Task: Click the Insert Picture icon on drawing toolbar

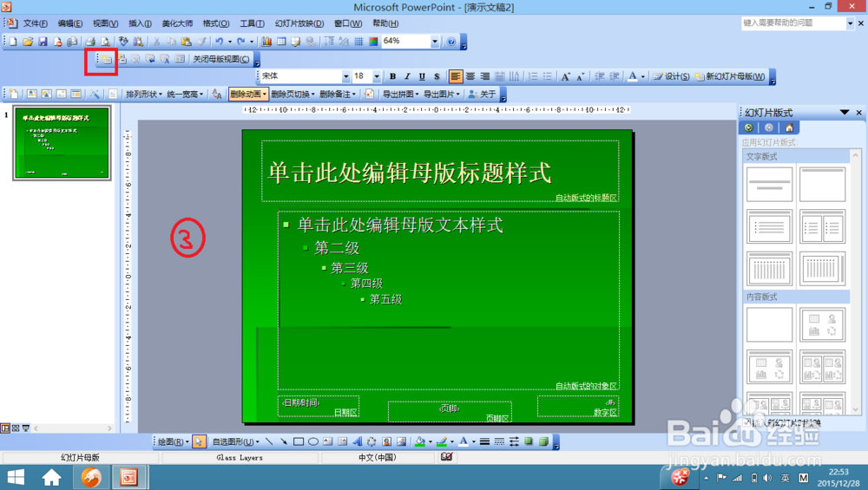Action: pos(401,441)
